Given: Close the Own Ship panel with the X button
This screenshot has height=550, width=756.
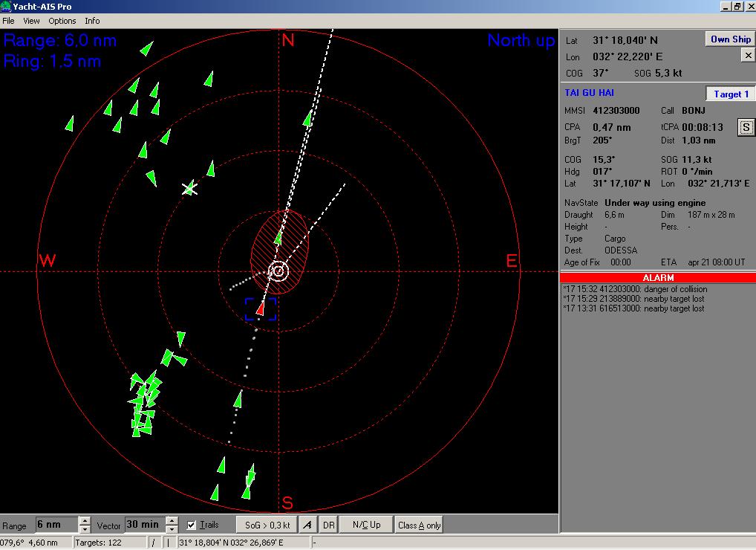Looking at the screenshot, I should point(748,56).
